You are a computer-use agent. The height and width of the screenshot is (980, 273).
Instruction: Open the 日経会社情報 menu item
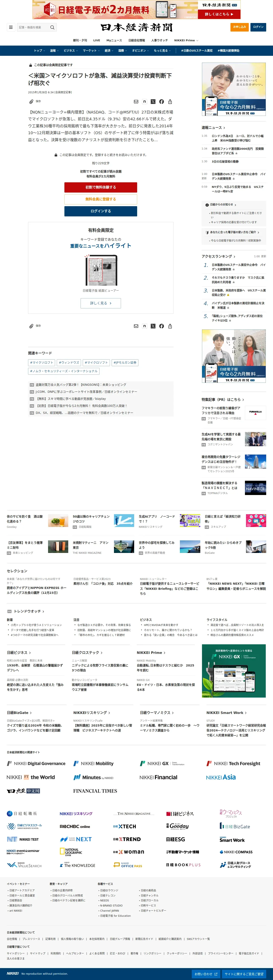[137, 40]
